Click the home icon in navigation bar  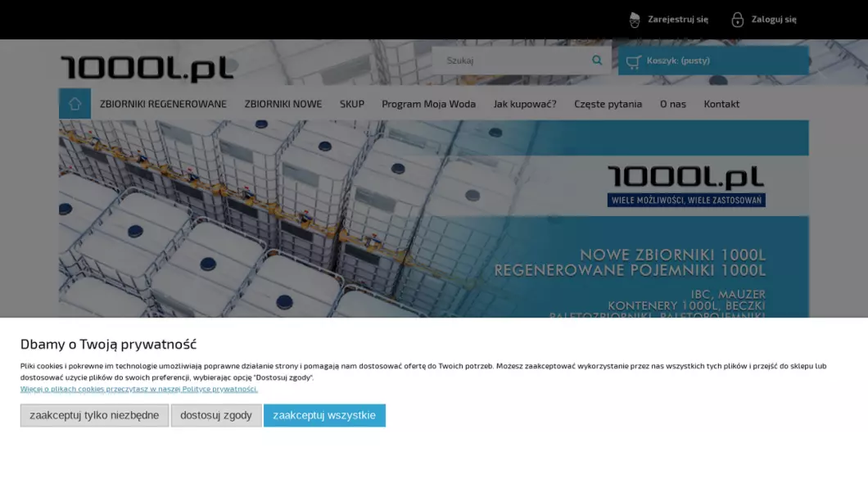[x=75, y=103]
